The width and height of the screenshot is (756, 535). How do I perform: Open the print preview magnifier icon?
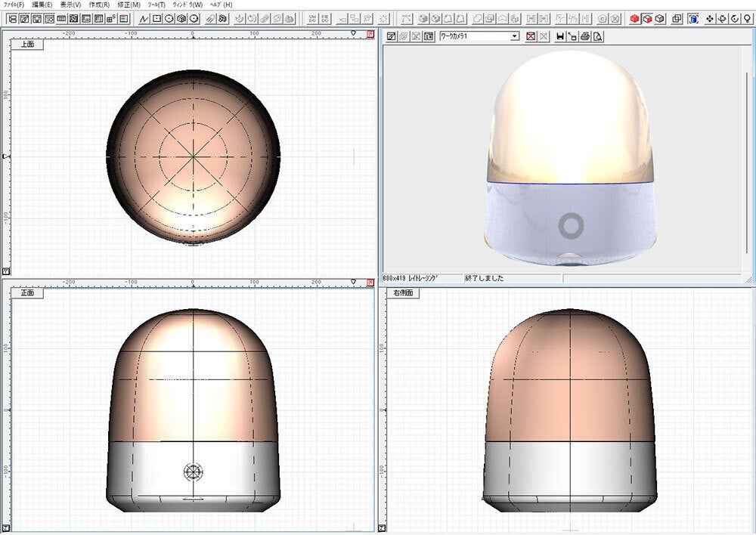point(597,36)
